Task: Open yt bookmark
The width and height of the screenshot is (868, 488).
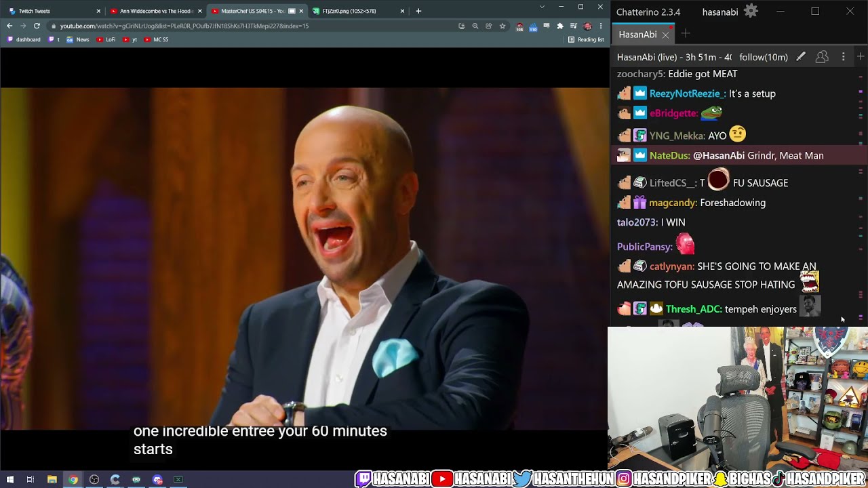Action: [130, 39]
